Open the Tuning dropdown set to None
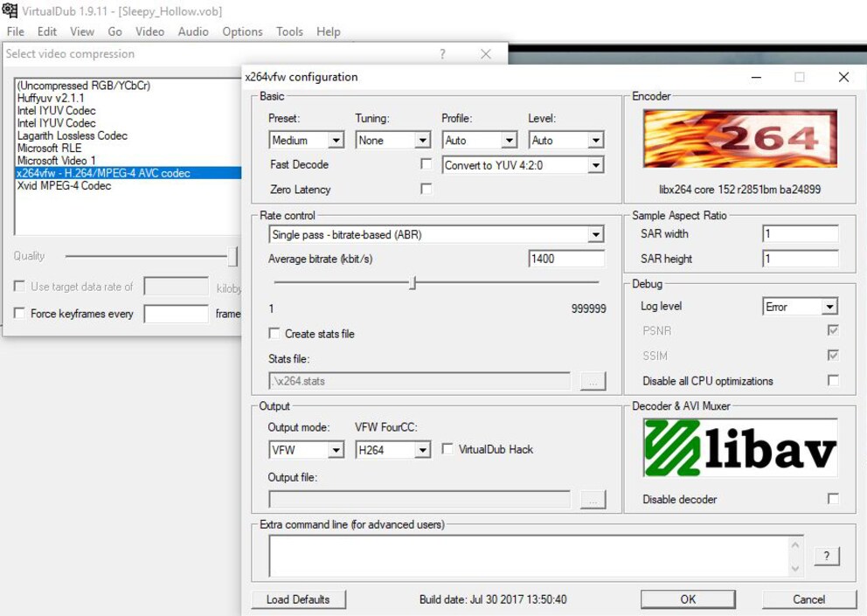The image size is (867, 616). [393, 140]
